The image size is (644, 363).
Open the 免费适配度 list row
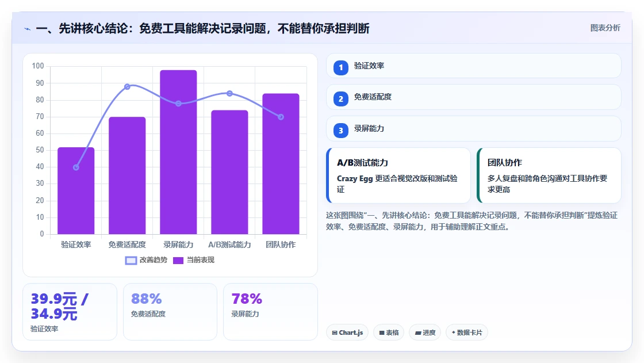[x=474, y=97]
